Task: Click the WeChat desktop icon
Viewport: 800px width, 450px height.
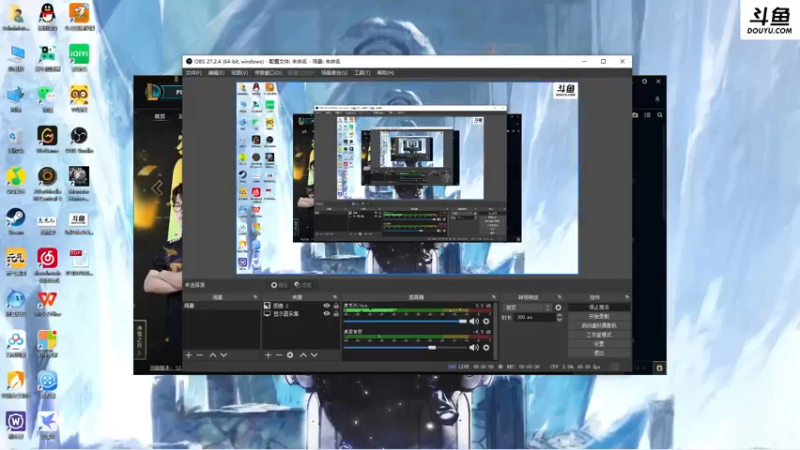Action: point(47,98)
